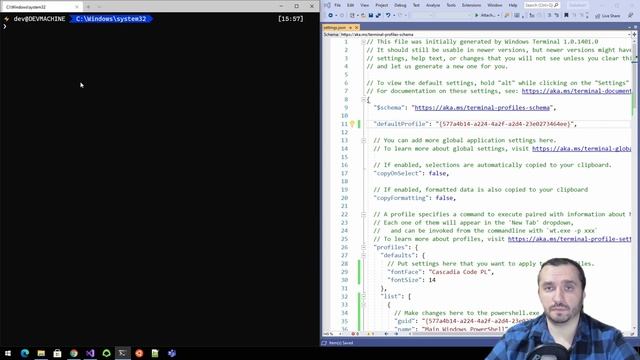This screenshot has height=360, width=640.
Task: Open the File menu
Action: tap(338, 5)
